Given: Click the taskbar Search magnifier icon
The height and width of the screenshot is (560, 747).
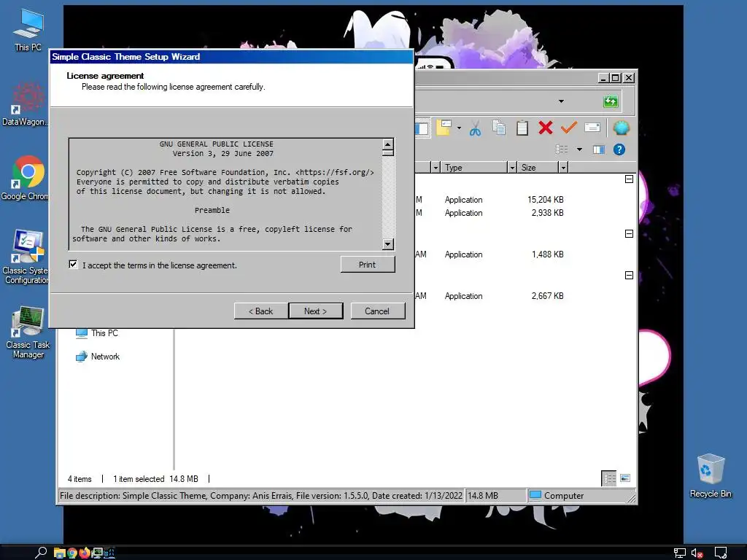Looking at the screenshot, I should pyautogui.click(x=41, y=553).
